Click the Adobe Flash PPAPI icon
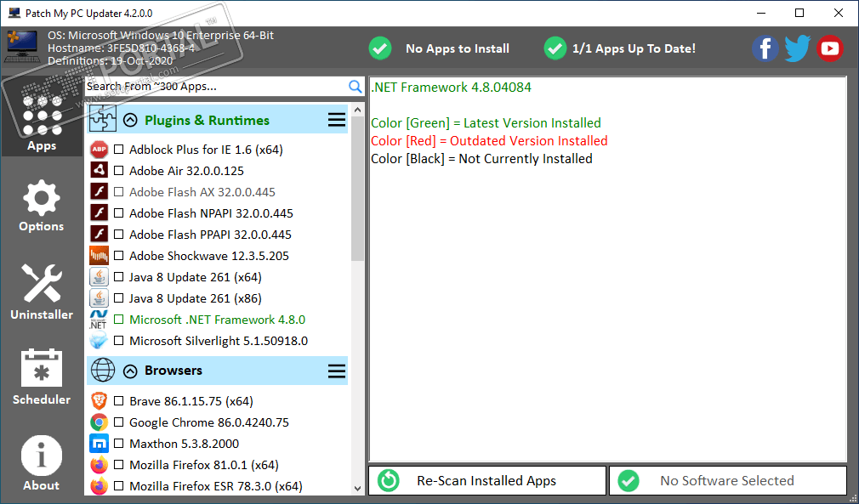859x504 pixels. point(100,235)
